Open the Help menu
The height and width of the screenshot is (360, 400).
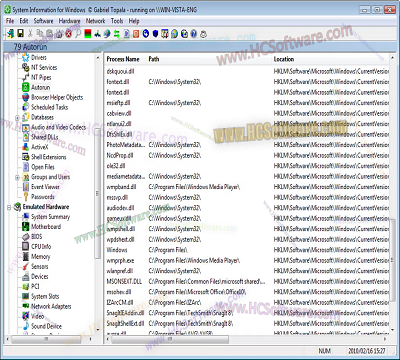tap(134, 21)
